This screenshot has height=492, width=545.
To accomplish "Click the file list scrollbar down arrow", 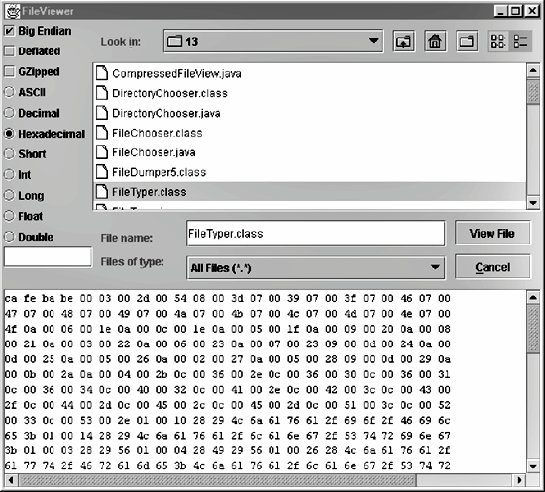I will tap(533, 203).
